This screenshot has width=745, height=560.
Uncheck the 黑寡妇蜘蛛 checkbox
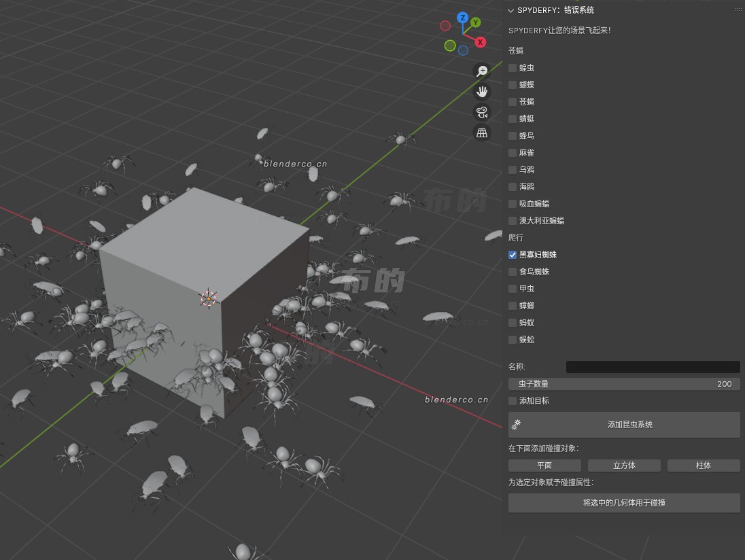point(513,255)
